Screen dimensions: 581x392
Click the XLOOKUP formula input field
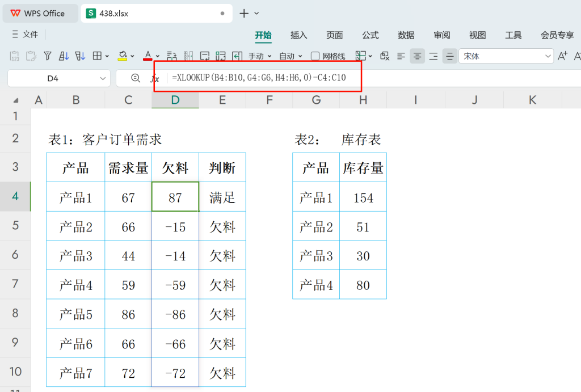[374, 78]
